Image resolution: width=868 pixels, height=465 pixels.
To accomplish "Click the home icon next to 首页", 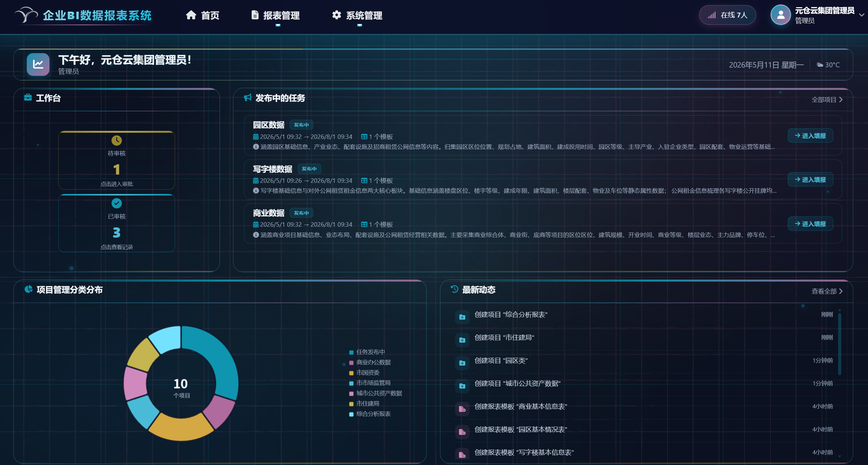I will pyautogui.click(x=191, y=15).
